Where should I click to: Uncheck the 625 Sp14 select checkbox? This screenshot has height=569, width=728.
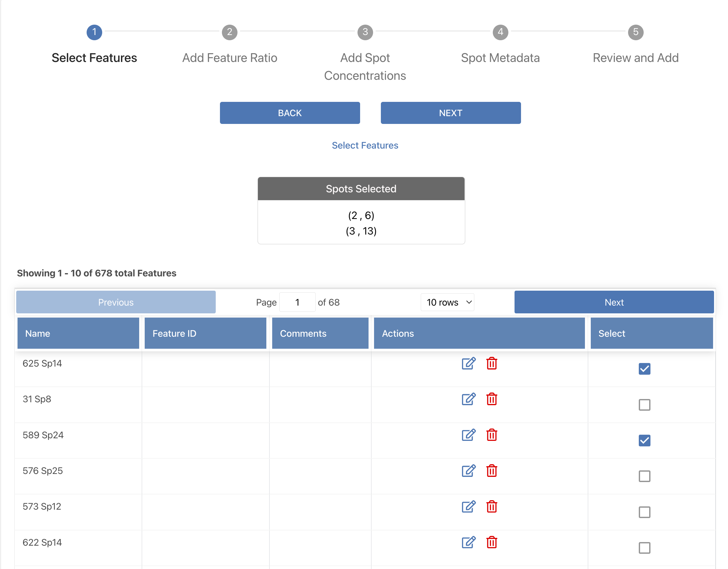[644, 369]
